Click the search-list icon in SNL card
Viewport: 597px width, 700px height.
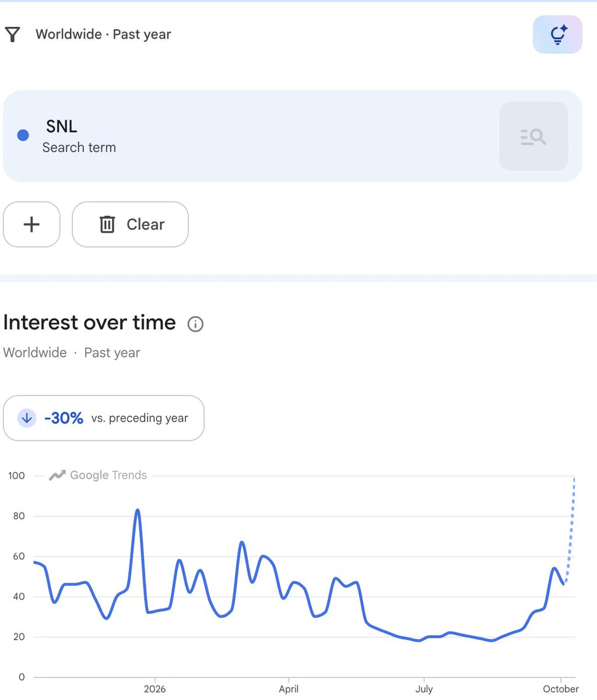pyautogui.click(x=533, y=136)
